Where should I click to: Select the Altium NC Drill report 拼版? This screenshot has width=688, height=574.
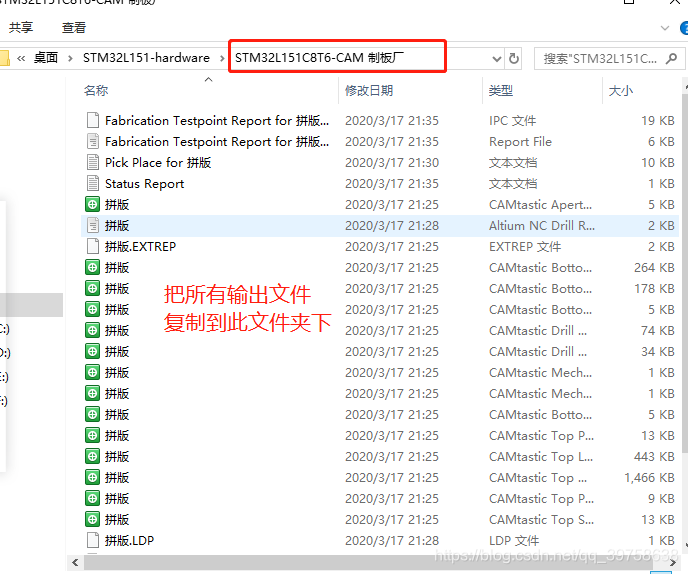pos(380,226)
